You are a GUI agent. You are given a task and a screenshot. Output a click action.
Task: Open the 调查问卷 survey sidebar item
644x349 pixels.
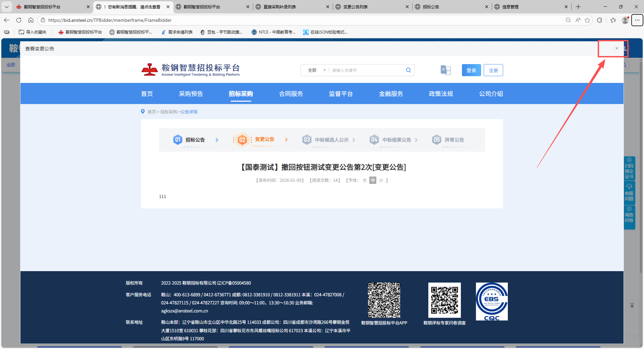(x=629, y=215)
